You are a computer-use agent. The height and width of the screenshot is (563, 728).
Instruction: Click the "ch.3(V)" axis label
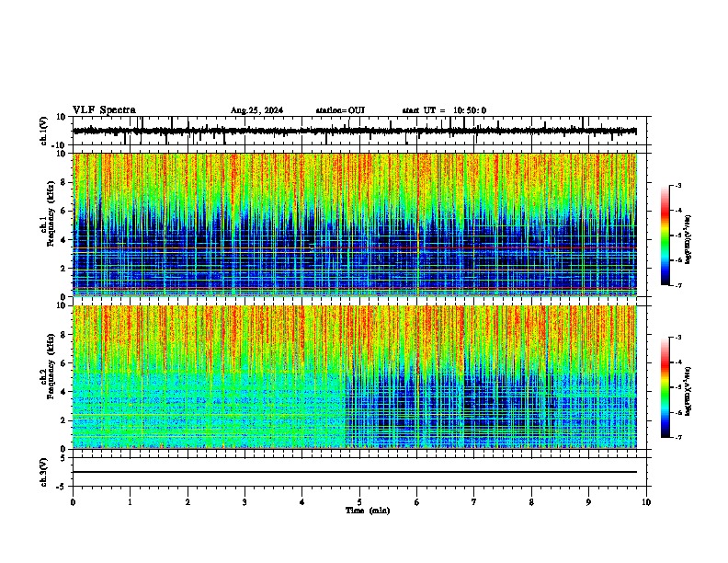click(43, 472)
